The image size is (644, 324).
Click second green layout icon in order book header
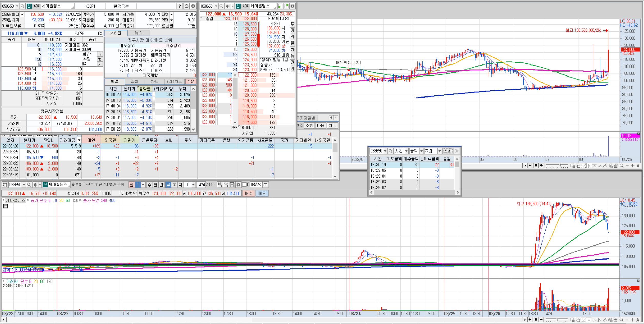pyautogui.click(x=286, y=6)
